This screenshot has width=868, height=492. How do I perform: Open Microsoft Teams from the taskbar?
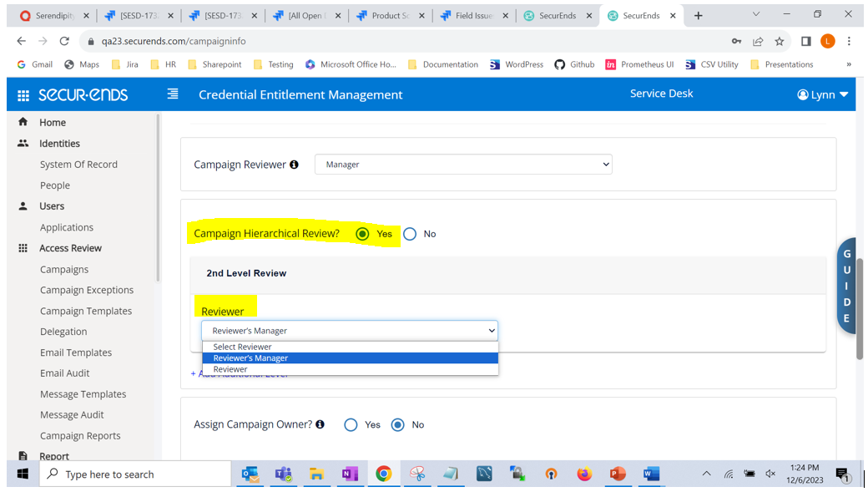pyautogui.click(x=283, y=474)
